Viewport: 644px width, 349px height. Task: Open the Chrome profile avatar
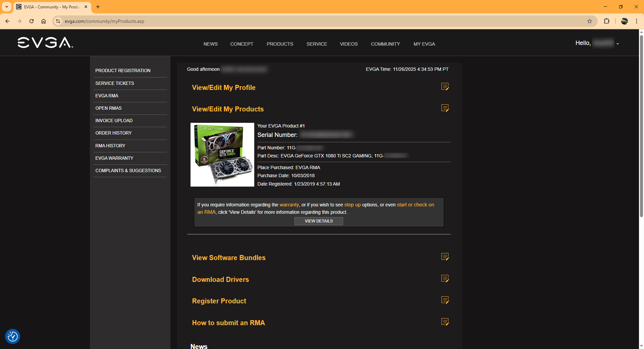[x=625, y=21]
